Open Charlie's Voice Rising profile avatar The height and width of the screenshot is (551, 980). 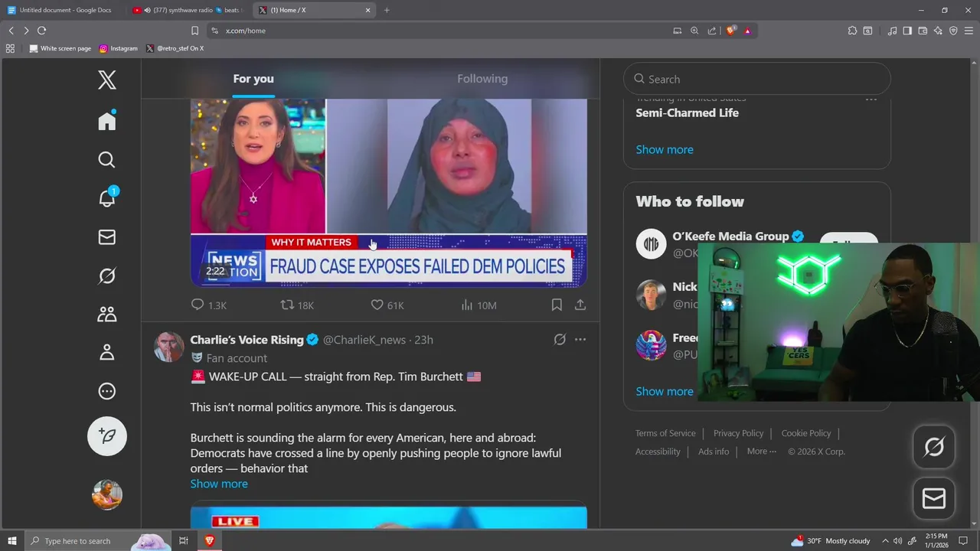tap(168, 347)
